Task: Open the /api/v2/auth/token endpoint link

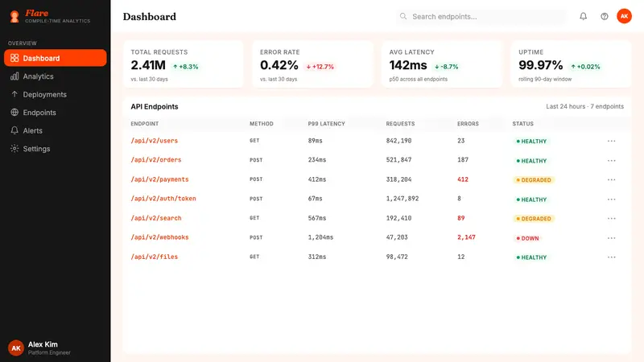Action: [163, 198]
